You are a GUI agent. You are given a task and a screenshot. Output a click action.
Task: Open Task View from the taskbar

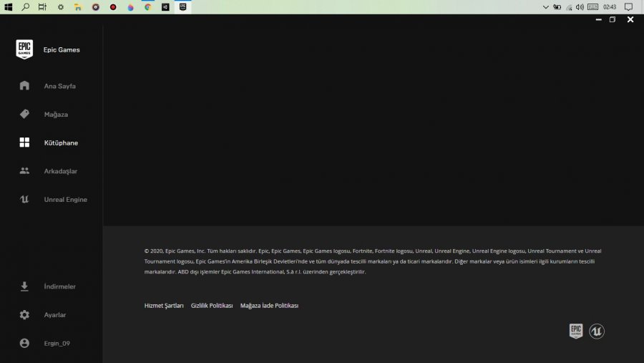pyautogui.click(x=42, y=7)
